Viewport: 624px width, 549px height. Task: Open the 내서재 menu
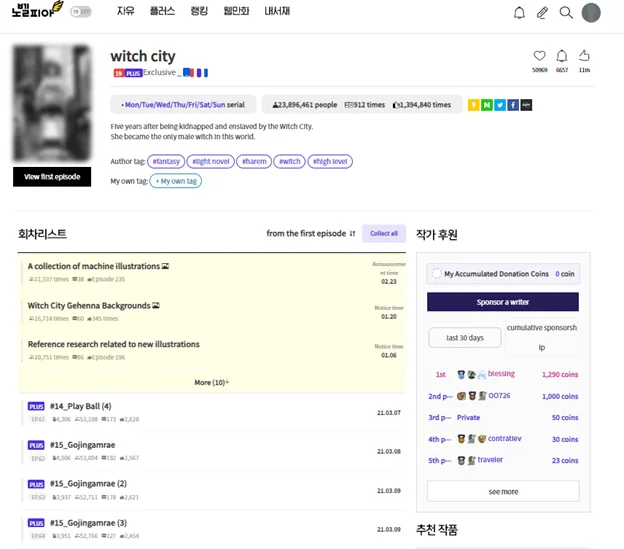277,11
